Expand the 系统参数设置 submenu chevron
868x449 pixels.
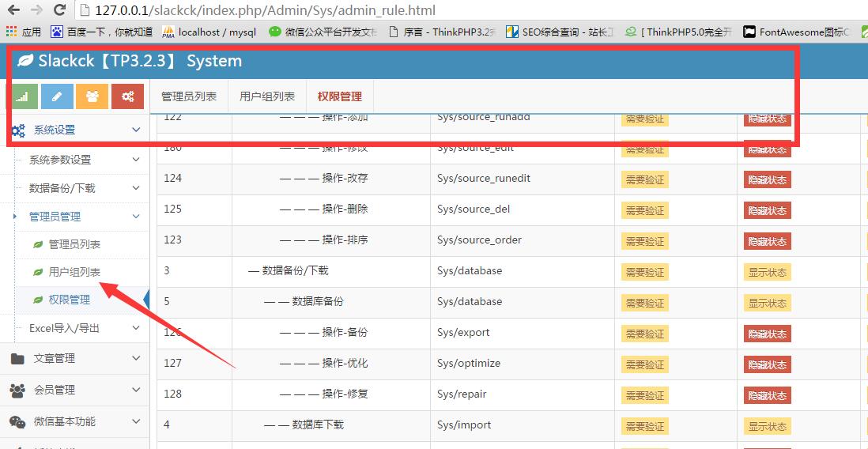[136, 160]
